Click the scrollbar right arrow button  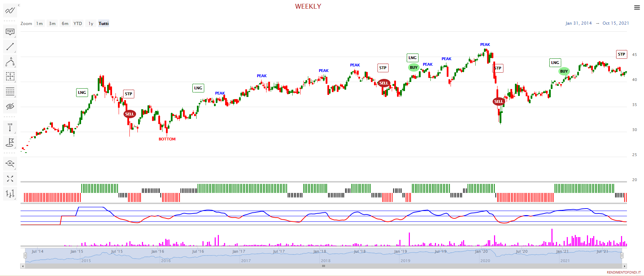625,266
